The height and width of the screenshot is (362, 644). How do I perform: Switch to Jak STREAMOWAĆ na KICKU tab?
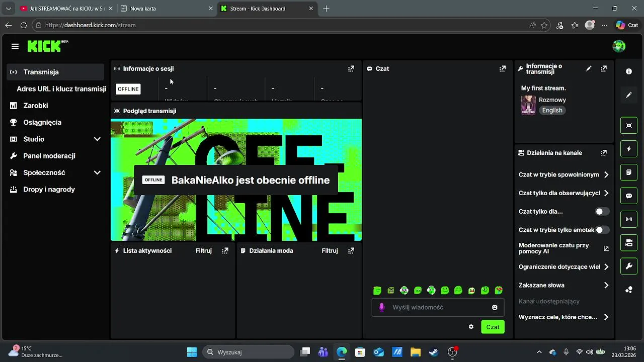pyautogui.click(x=66, y=9)
